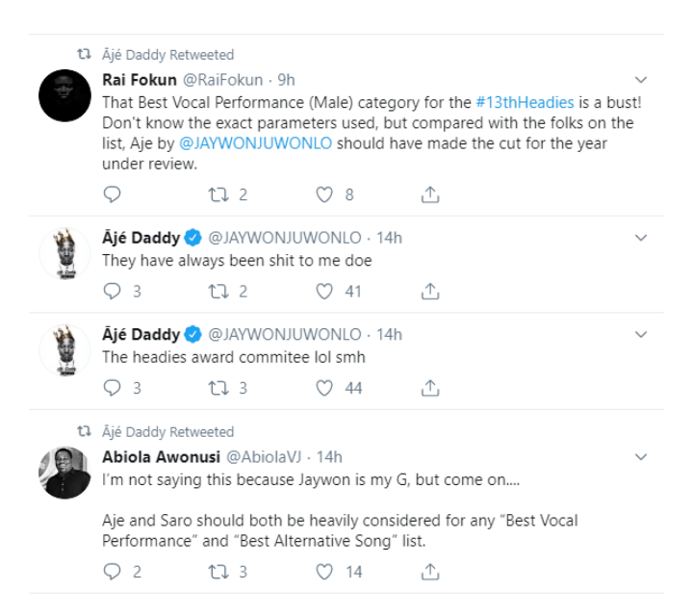The height and width of the screenshot is (616, 693).
Task: Open more options on Rai Fokun's tweet
Action: tap(642, 79)
